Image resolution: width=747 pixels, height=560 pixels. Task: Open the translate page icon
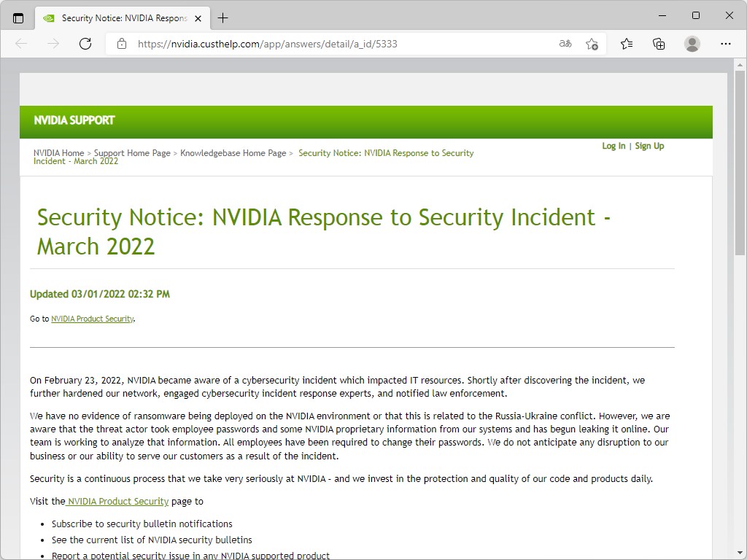pos(565,44)
